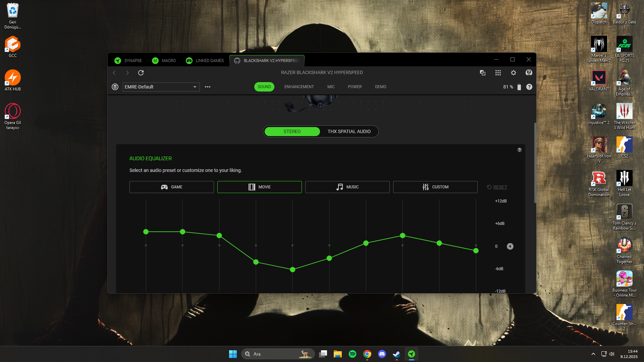Select the Rainbow Six desktop shortcut
This screenshot has height=362, width=644.
pos(625,217)
